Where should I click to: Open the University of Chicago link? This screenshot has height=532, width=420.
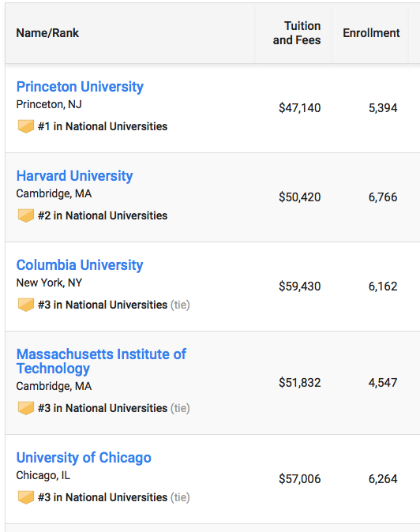(x=84, y=457)
